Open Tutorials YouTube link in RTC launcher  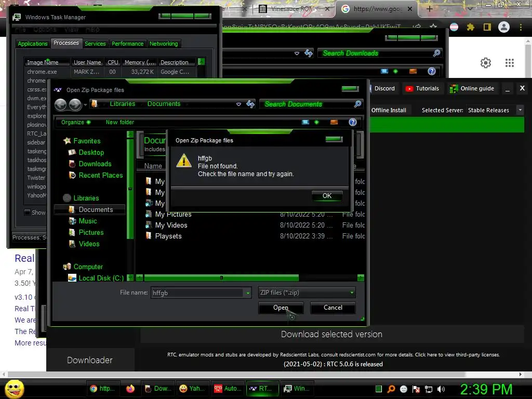[422, 88]
